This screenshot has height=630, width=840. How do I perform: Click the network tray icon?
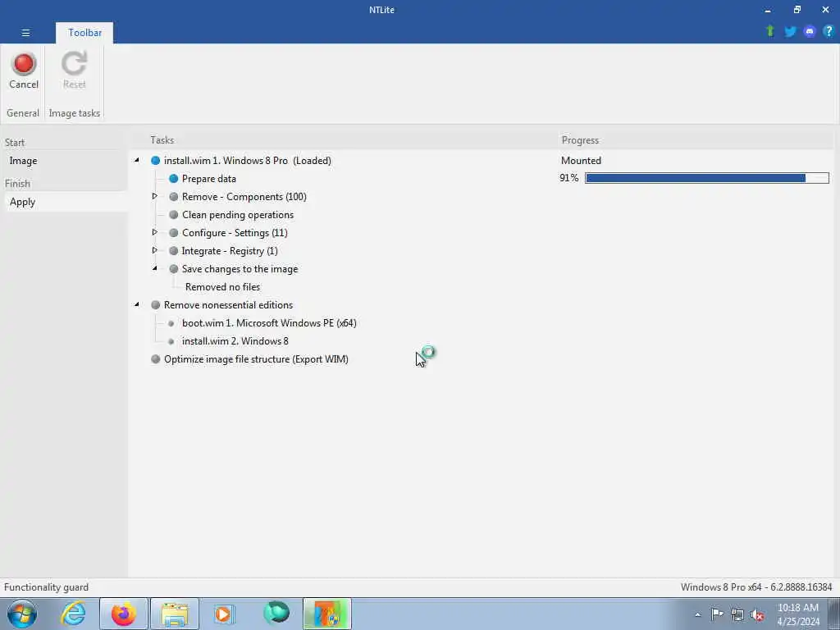[x=737, y=614]
